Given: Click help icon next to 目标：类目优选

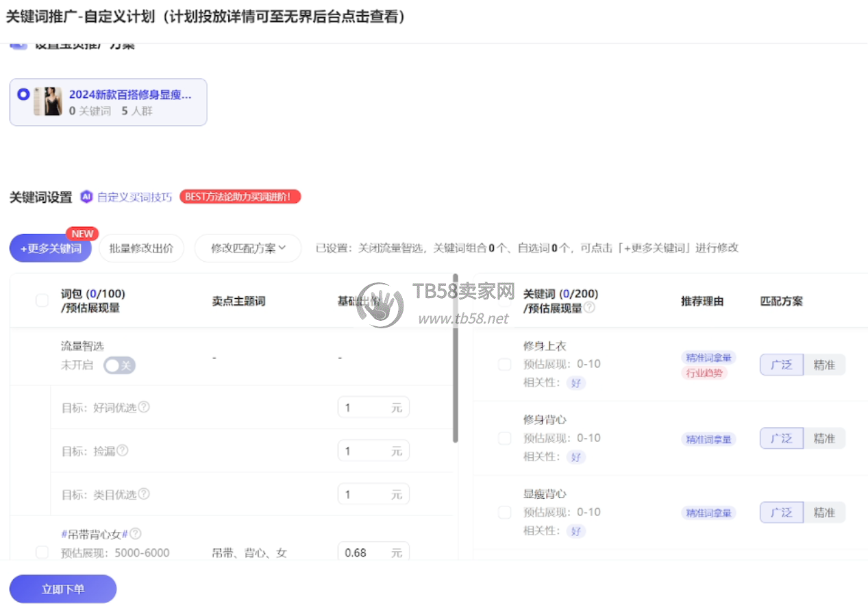Looking at the screenshot, I should pos(144,493).
